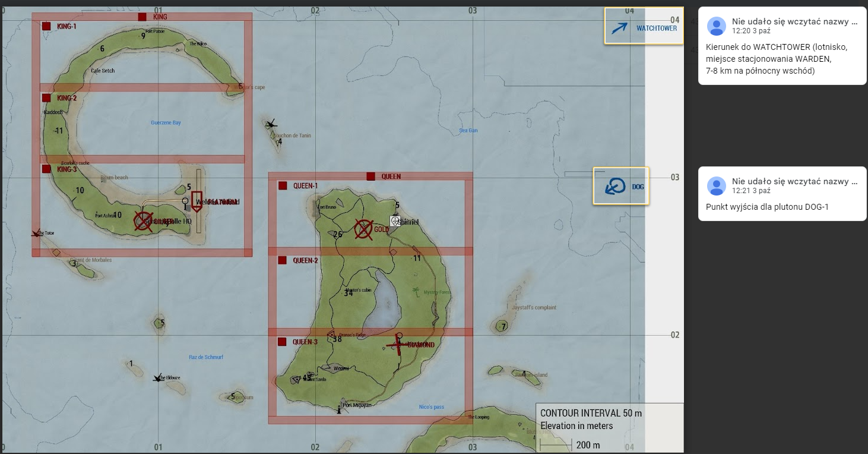This screenshot has width=868, height=454.
Task: Click the Guerzene Bay map label
Action: point(166,122)
